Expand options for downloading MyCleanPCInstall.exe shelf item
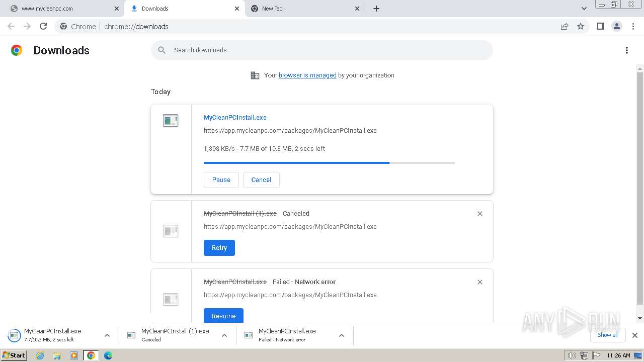 pyautogui.click(x=107, y=335)
